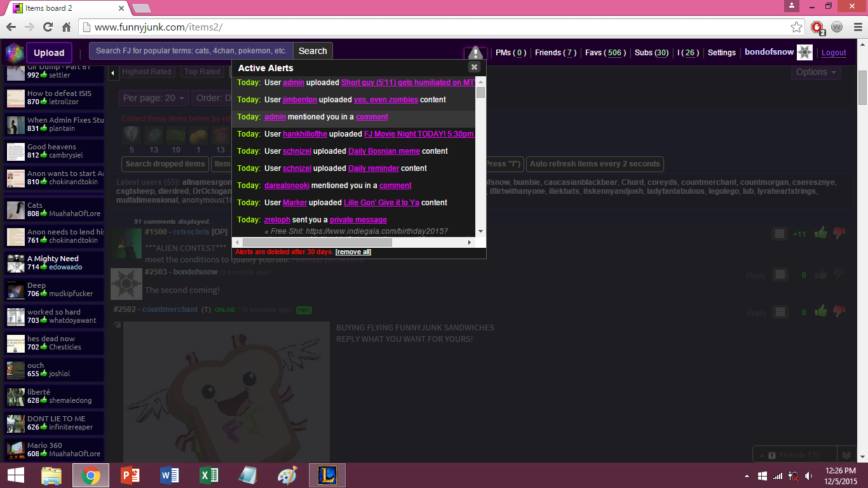Toggle auto refresh items every 2 seconds
Image resolution: width=868 pixels, height=488 pixels.
pos(595,164)
